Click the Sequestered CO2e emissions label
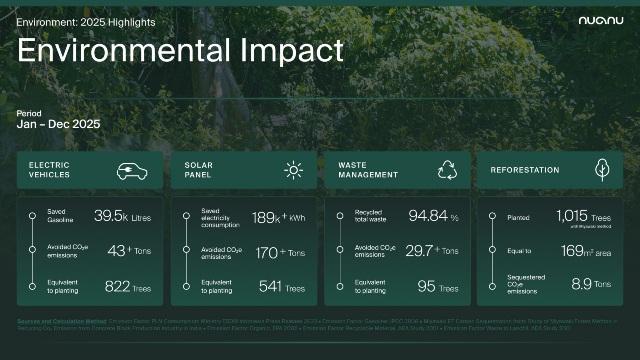The width and height of the screenshot is (640, 360). click(526, 284)
